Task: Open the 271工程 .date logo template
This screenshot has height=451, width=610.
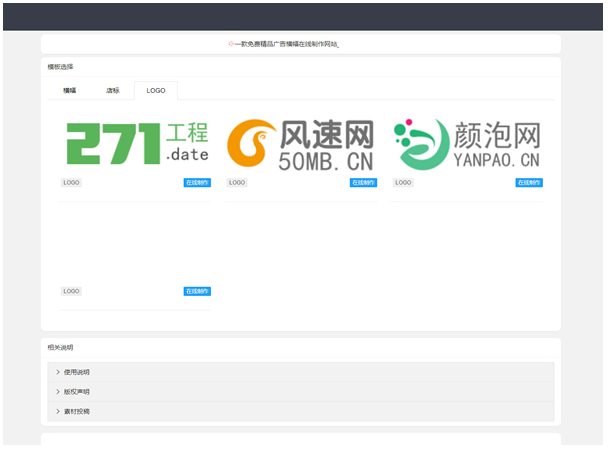Action: [136, 143]
